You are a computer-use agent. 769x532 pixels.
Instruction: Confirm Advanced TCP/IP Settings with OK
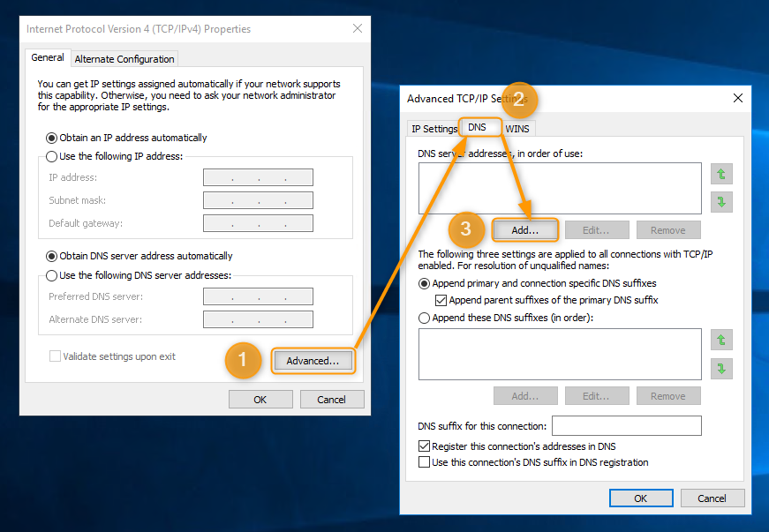click(x=641, y=498)
